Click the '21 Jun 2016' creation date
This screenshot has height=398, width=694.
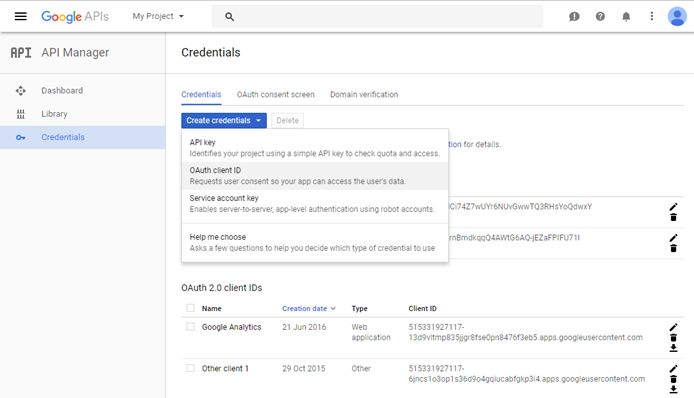click(304, 327)
